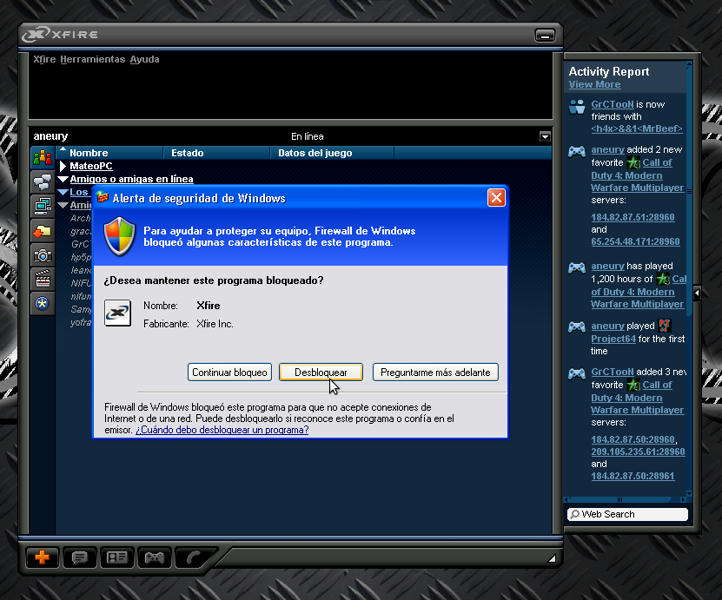The image size is (722, 600).
Task: Open the servers/network icon in sidebar
Action: coord(42,206)
